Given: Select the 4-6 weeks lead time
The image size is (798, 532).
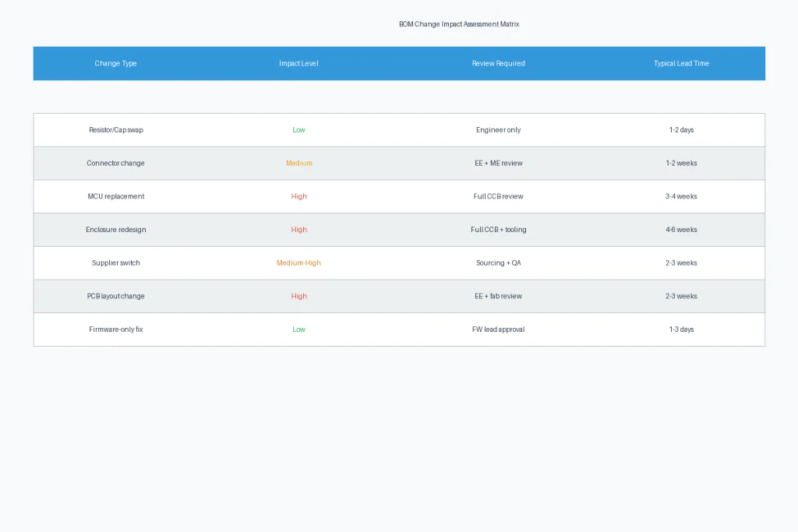Looking at the screenshot, I should point(681,229).
